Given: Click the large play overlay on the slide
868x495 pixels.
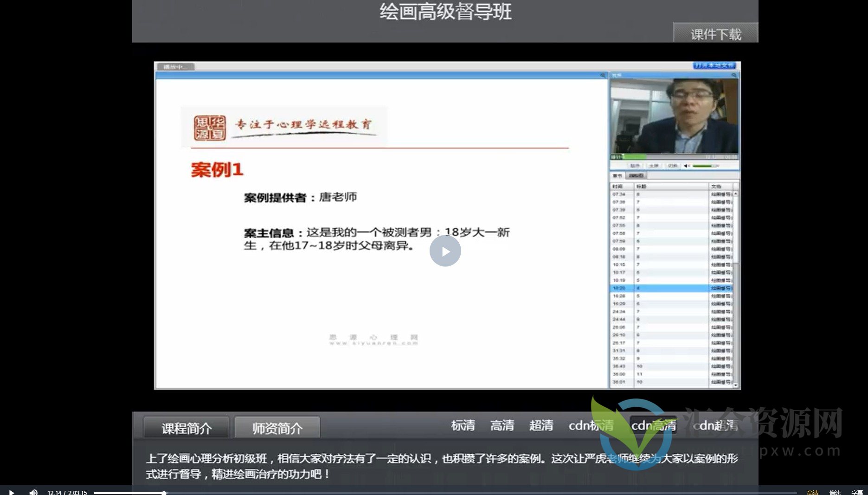Looking at the screenshot, I should point(446,251).
